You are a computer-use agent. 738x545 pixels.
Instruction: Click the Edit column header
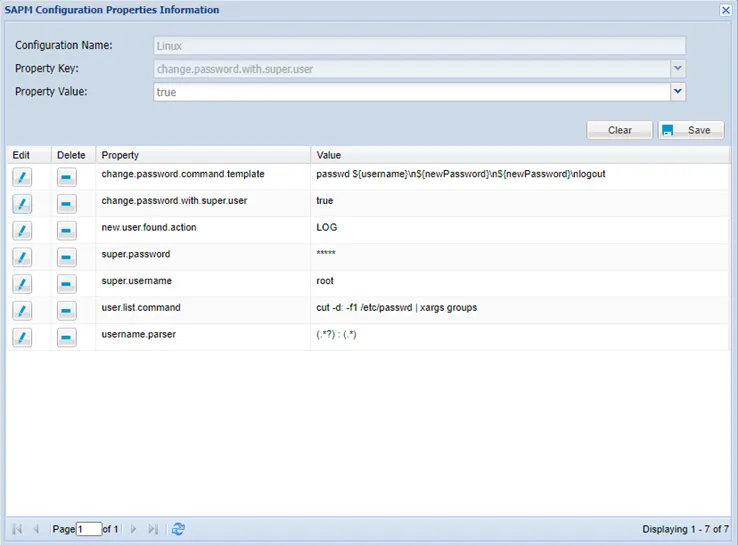pos(28,155)
